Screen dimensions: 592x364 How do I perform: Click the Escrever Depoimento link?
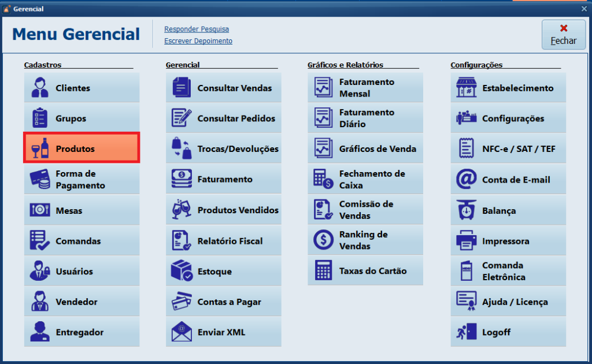click(x=198, y=41)
